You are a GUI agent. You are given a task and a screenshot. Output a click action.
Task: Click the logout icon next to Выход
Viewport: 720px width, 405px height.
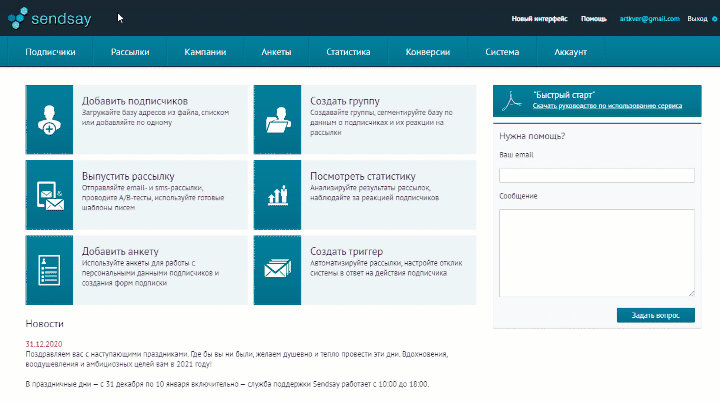(714, 19)
